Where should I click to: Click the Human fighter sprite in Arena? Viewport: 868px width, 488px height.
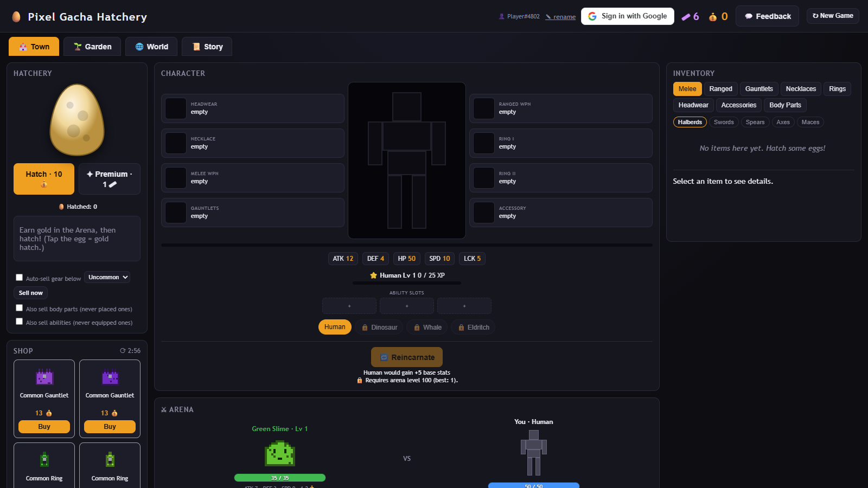[534, 453]
